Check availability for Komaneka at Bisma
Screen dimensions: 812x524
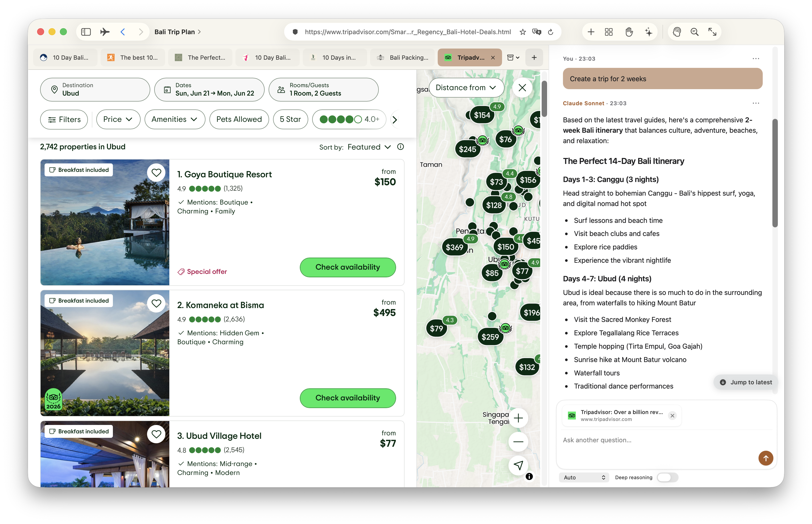click(348, 398)
